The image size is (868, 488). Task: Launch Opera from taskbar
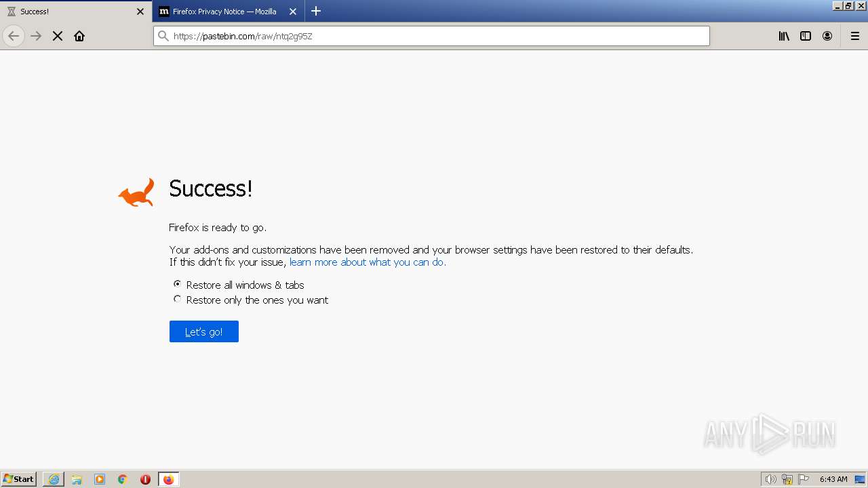coord(145,479)
